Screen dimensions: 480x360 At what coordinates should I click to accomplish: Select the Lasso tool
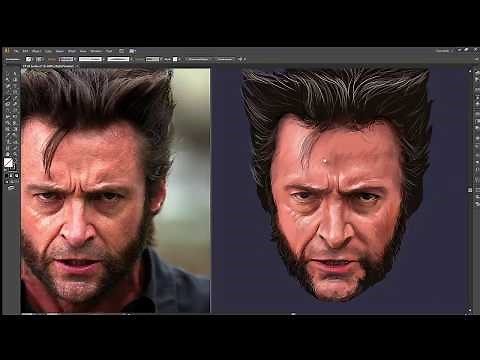pos(15,80)
